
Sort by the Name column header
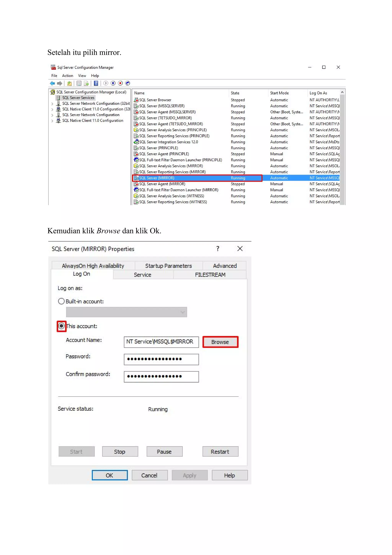pos(181,93)
